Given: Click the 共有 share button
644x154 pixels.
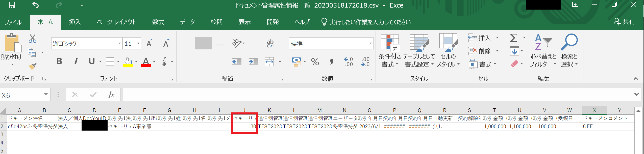Looking at the screenshot, I should [624, 22].
